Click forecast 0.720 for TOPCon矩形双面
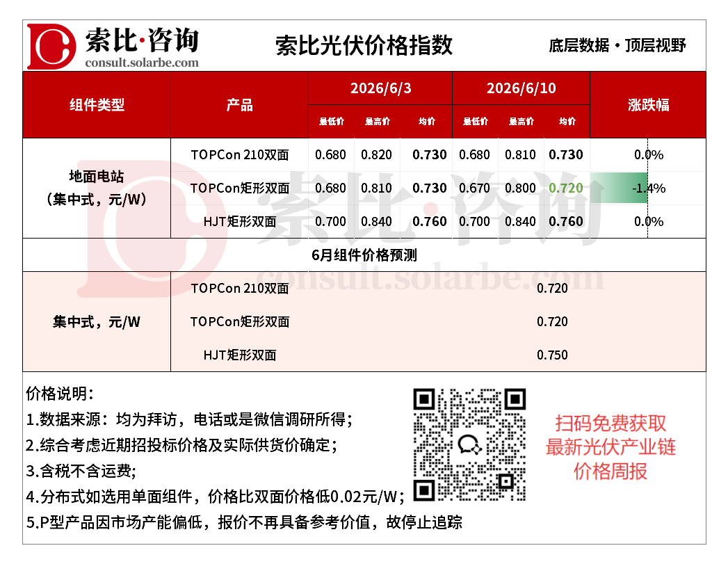 click(552, 322)
